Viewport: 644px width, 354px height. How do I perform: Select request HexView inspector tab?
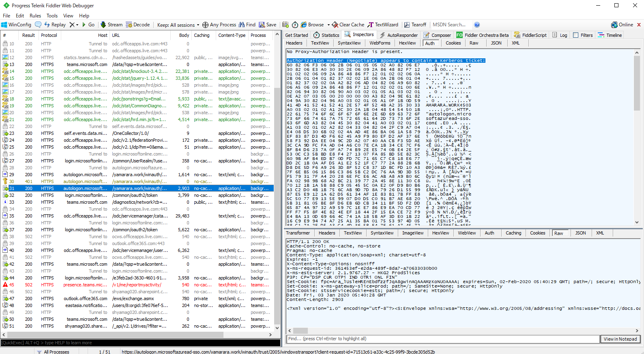407,43
